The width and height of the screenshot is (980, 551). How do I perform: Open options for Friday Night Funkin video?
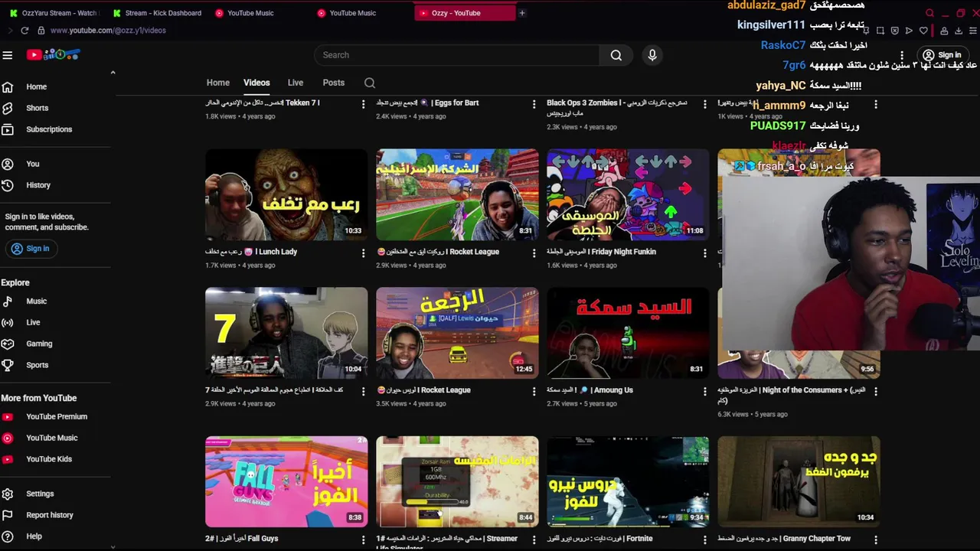point(705,253)
